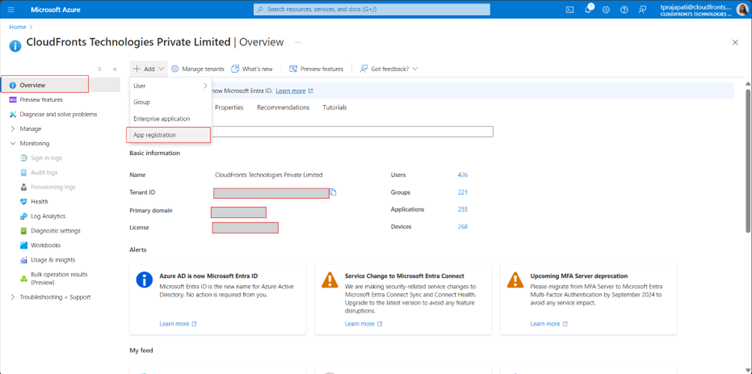Viewport: 752px width, 374px height.
Task: Close the Overview blade with X
Action: [x=735, y=43]
